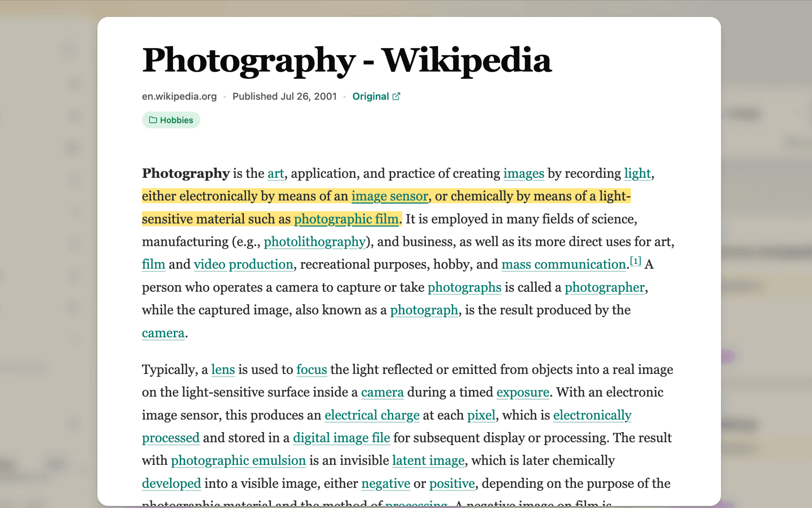
Task: Follow the 'mass communication' link
Action: (x=563, y=264)
